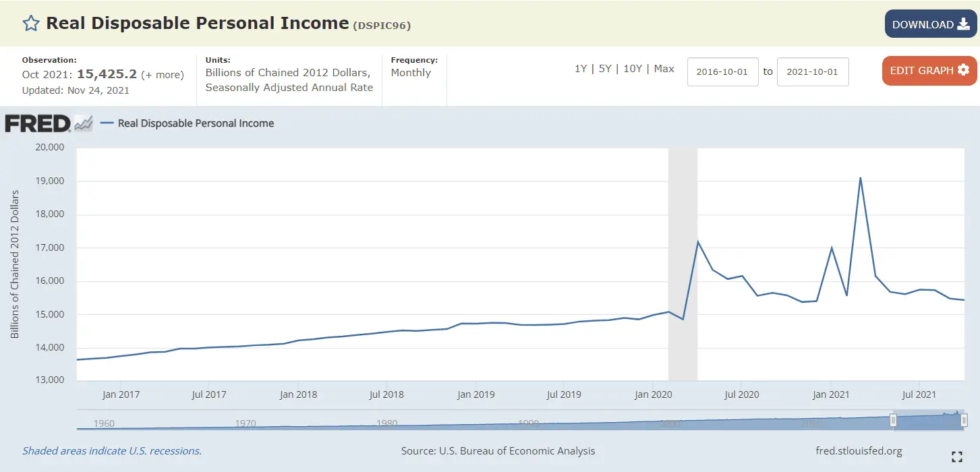Click the Monthly frequency value
Image resolution: width=980 pixels, height=472 pixels.
[x=411, y=73]
